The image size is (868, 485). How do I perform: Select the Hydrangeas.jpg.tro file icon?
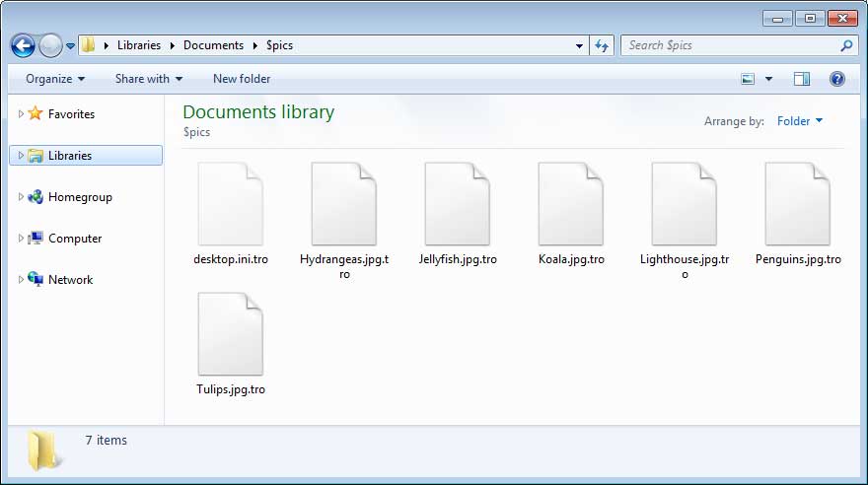click(x=344, y=204)
